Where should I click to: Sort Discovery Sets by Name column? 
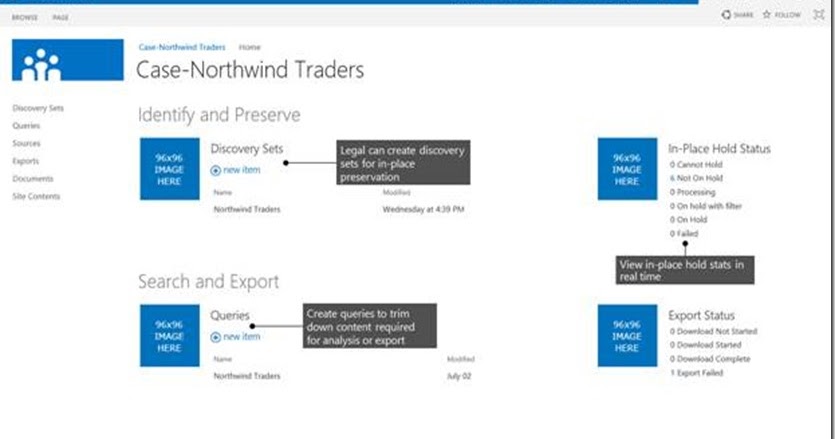click(223, 192)
